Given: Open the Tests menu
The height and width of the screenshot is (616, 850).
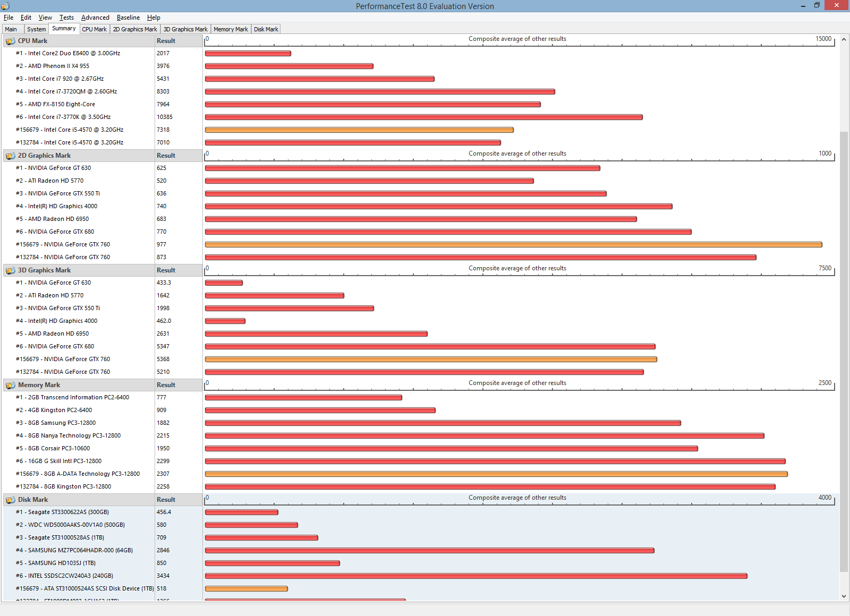Looking at the screenshot, I should (66, 18).
